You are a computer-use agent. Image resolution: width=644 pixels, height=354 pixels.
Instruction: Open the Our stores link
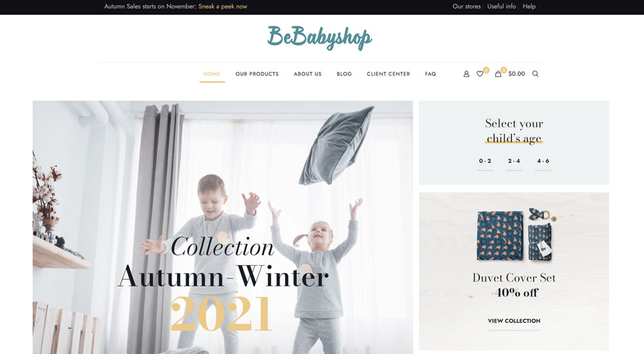coord(466,6)
